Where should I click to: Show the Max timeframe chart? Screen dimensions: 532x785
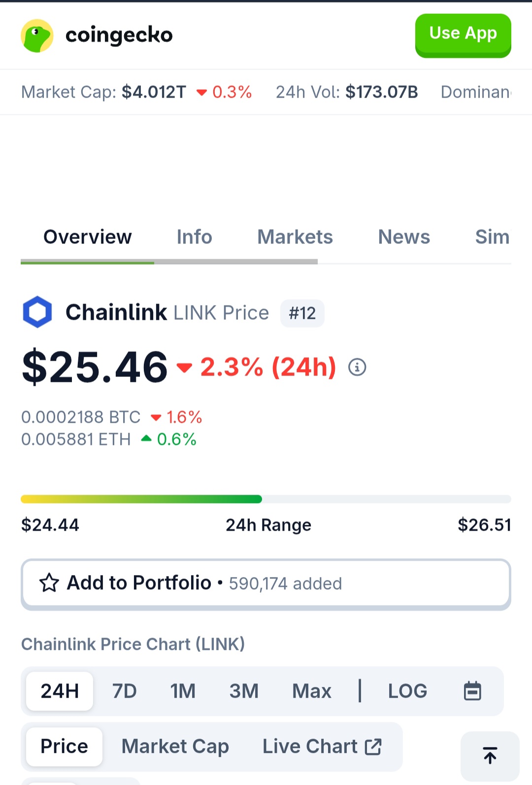(x=311, y=691)
